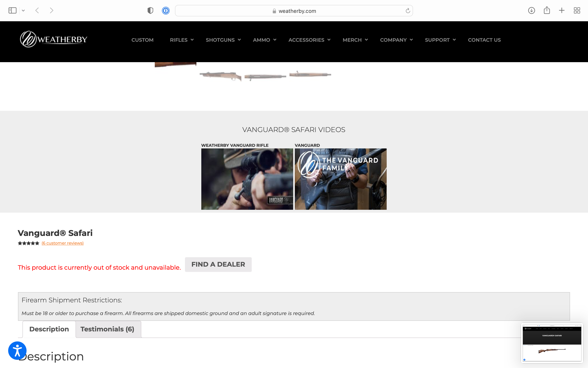Click the Vanguard Safari Videos heading
The width and height of the screenshot is (588, 368).
[x=294, y=130]
